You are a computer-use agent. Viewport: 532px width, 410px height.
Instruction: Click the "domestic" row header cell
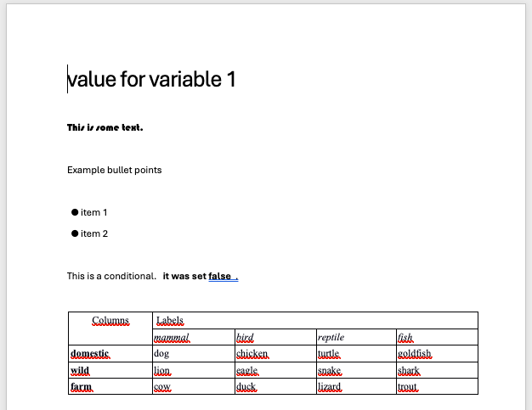89,353
